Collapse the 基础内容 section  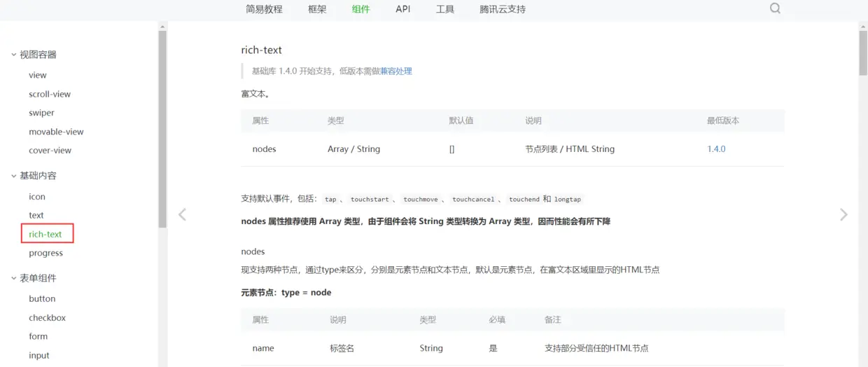click(14, 176)
